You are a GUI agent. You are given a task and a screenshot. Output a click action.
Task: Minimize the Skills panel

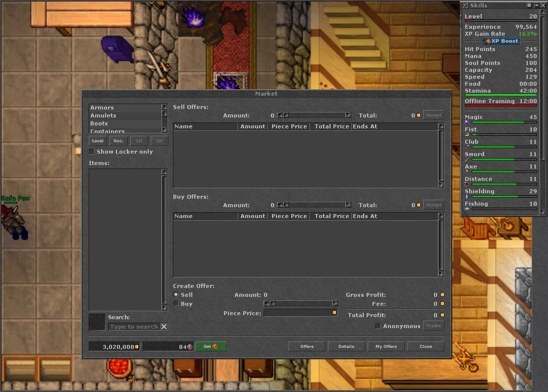537,5
